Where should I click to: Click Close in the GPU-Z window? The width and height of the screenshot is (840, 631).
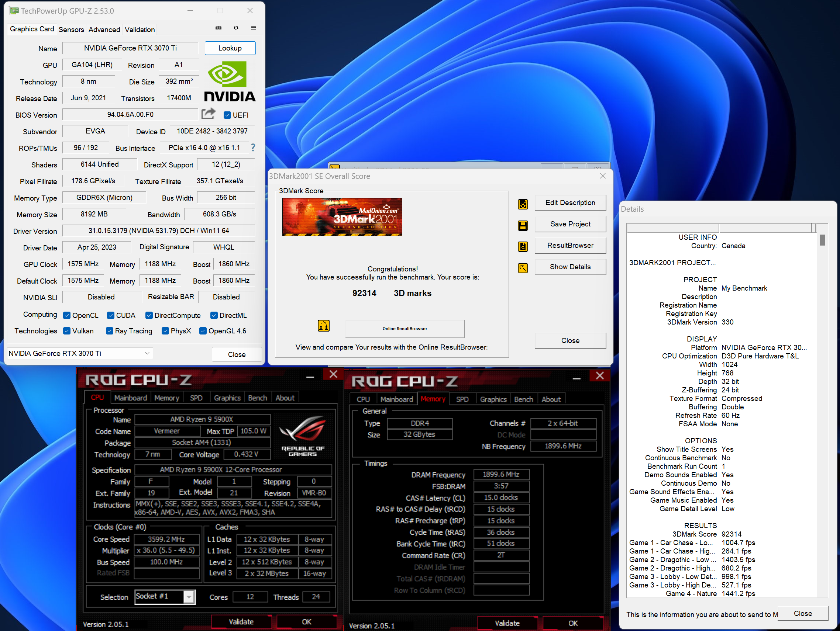tap(237, 354)
